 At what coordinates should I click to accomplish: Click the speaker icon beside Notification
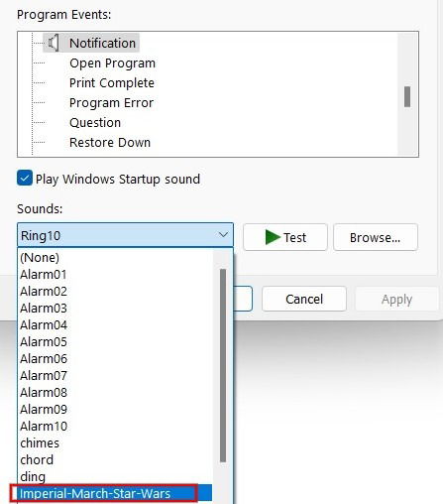coord(54,43)
